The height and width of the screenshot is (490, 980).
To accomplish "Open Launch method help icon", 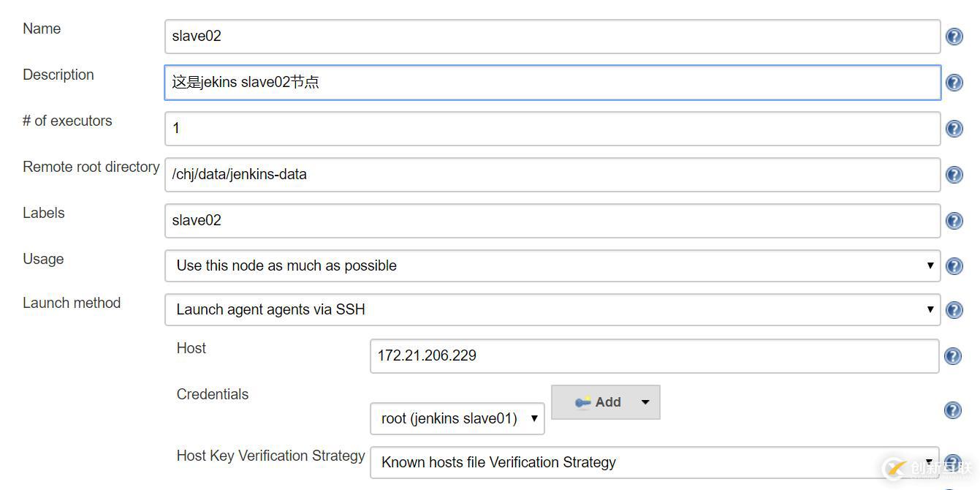I will tap(954, 310).
